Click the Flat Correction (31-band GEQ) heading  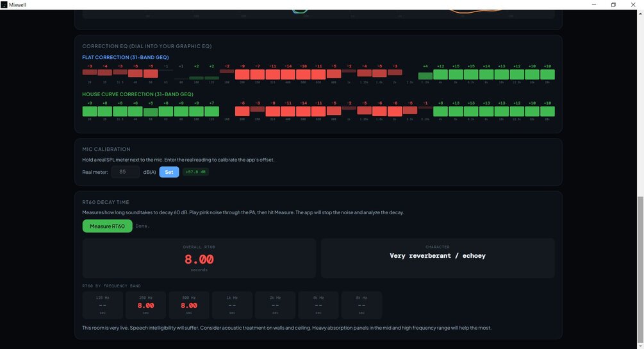coord(125,57)
